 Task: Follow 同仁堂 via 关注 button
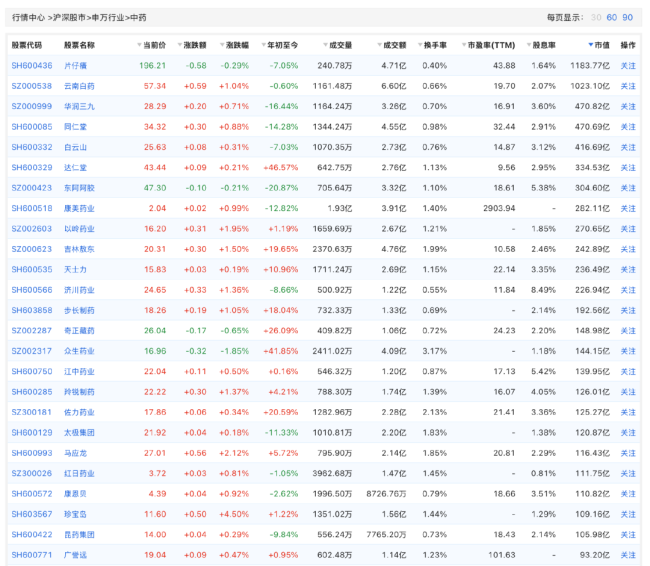(x=628, y=127)
